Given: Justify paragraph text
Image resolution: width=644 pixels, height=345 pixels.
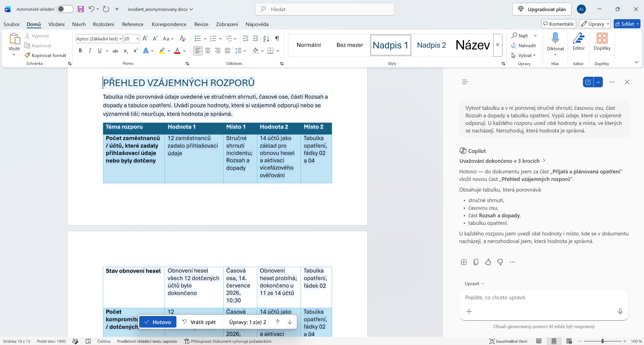Looking at the screenshot, I should pyautogui.click(x=227, y=51).
